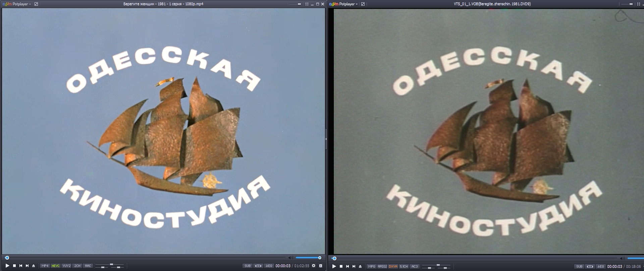Click the MPG container badge
This screenshot has height=271, width=644.
coord(372,266)
